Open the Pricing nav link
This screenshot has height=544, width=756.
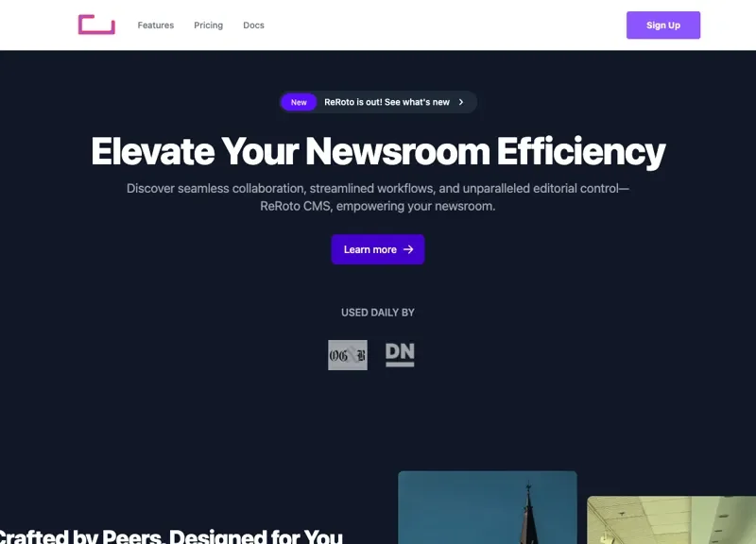[x=208, y=25]
